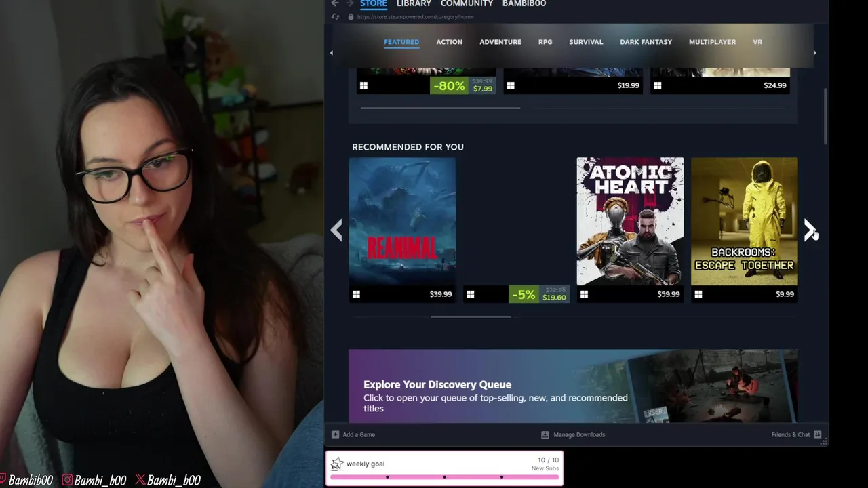Open the STORE tab
The image size is (868, 488).
373,4
